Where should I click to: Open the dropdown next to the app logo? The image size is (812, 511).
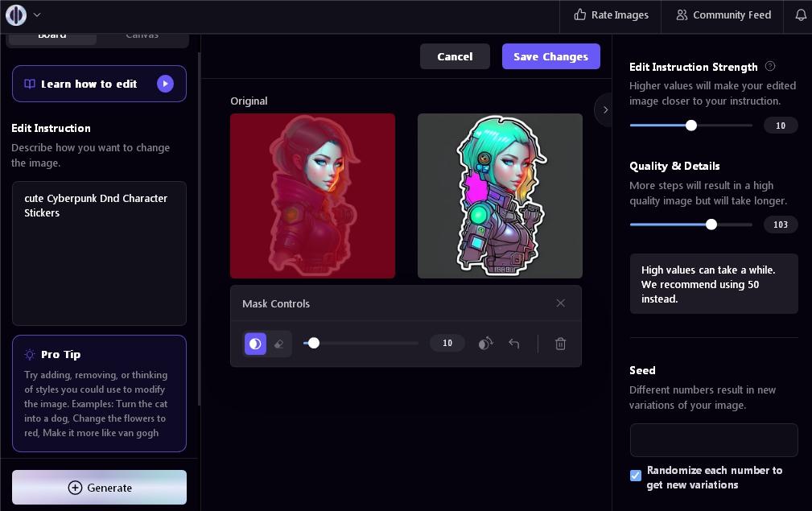tap(37, 14)
